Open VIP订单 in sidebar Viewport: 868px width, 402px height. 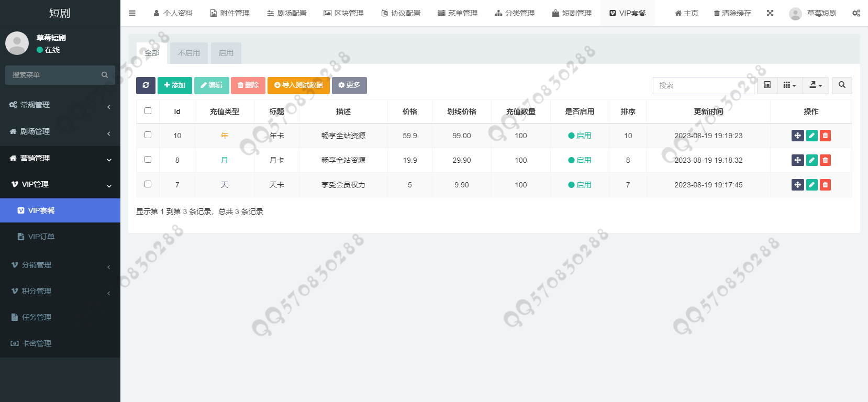coord(60,237)
